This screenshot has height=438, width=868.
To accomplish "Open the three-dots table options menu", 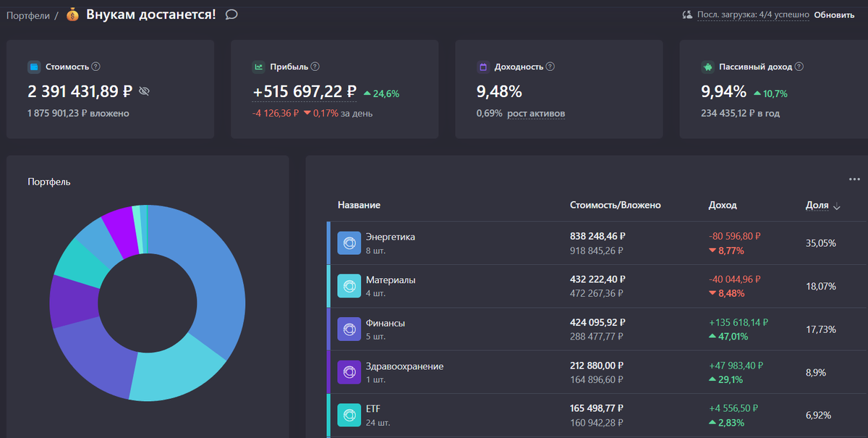I will [854, 180].
